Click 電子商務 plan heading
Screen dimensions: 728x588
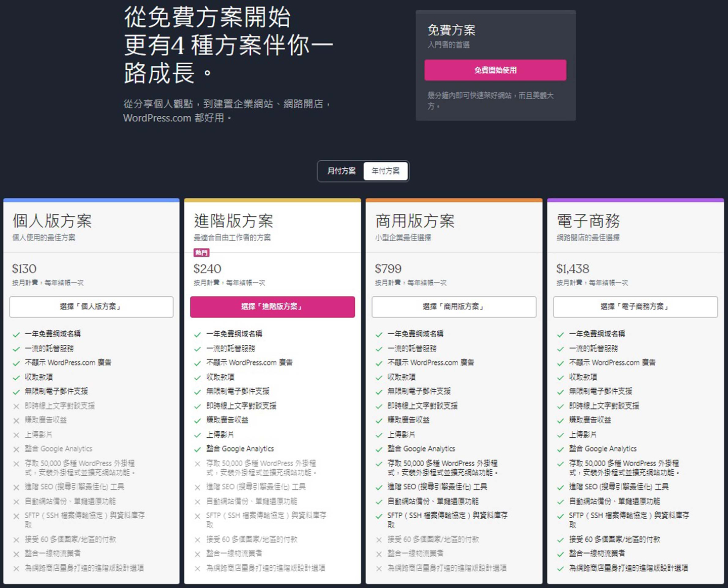(x=588, y=221)
